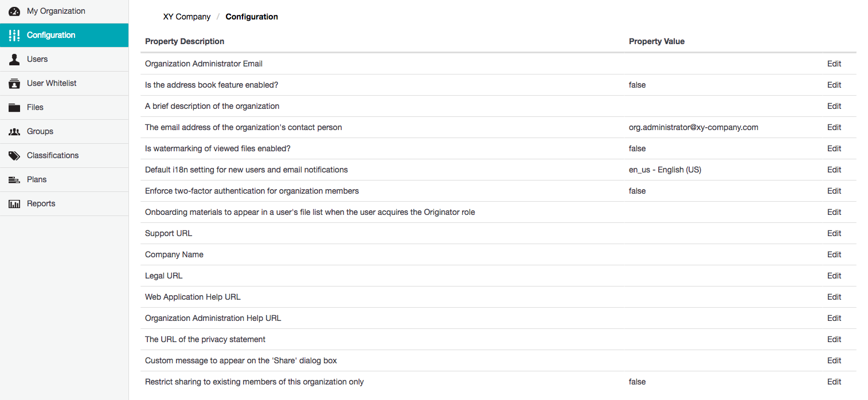Edit the two-factor authentication enforcement setting
Image resolution: width=868 pixels, height=400 pixels.
point(834,191)
